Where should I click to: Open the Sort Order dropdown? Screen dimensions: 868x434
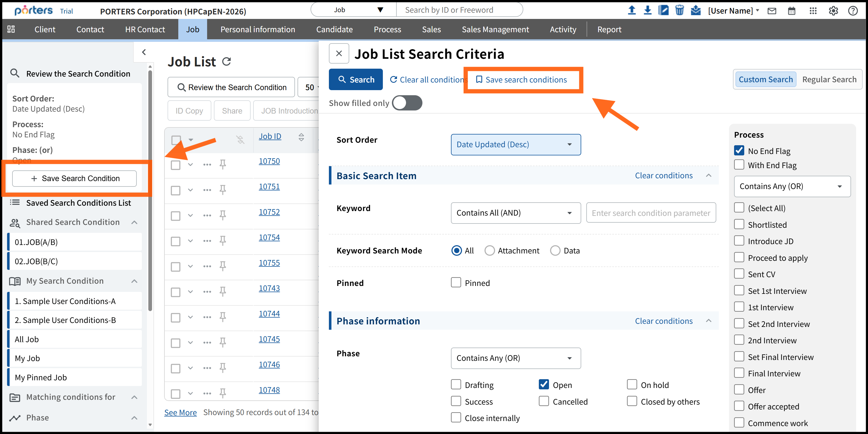(516, 145)
